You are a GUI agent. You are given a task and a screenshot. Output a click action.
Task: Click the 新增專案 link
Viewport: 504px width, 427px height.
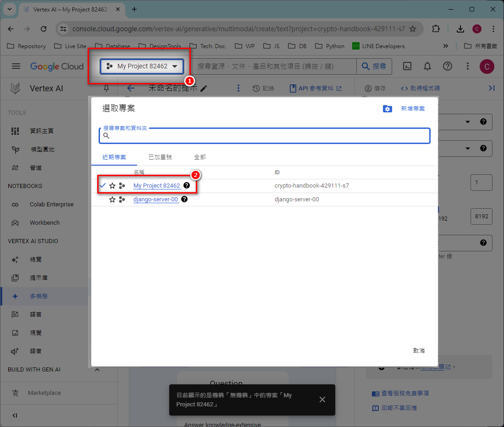point(413,109)
